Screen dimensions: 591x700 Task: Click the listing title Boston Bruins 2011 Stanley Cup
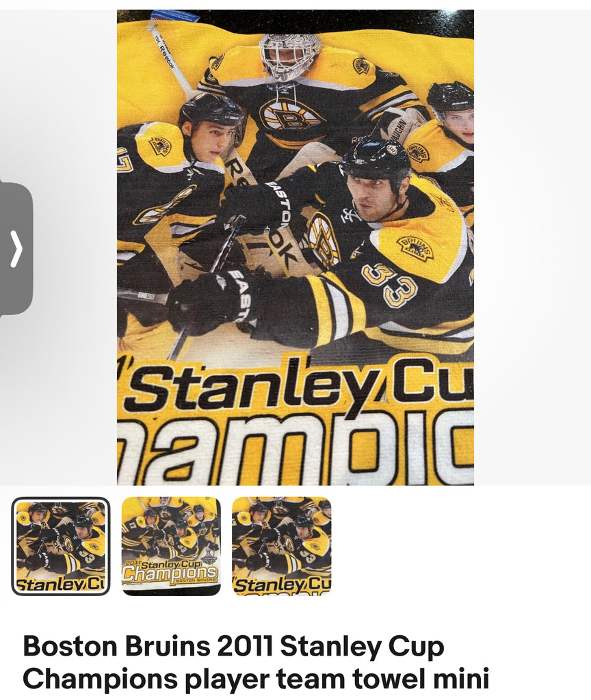pyautogui.click(x=233, y=645)
